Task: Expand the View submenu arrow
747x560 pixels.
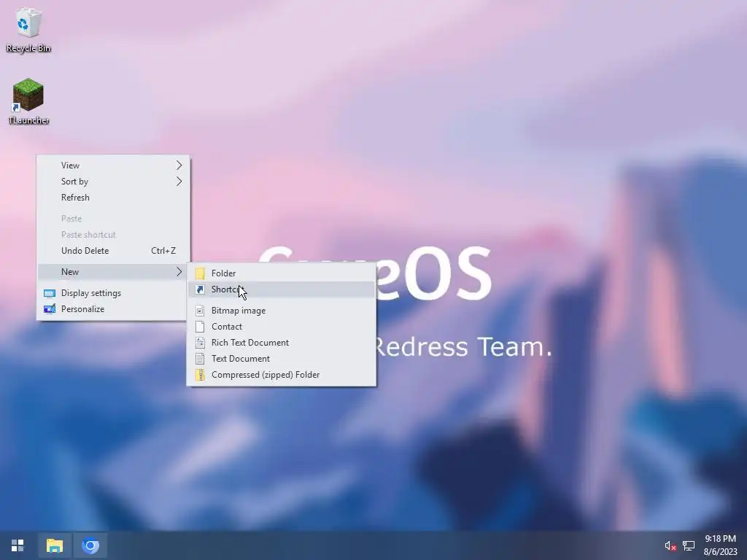Action: [x=179, y=166]
